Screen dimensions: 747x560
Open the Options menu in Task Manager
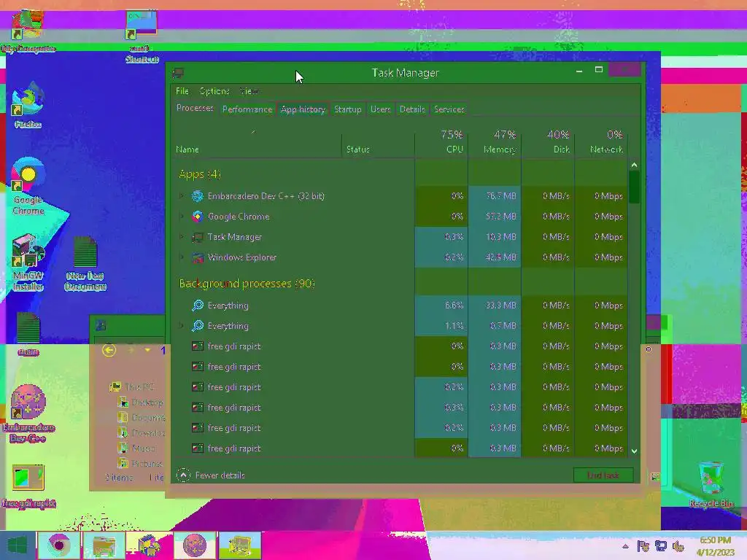[x=214, y=91]
